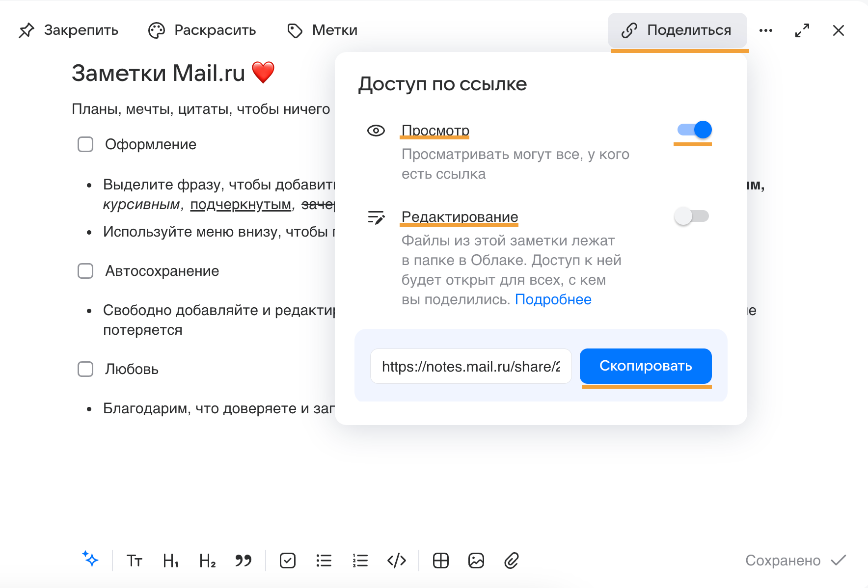Apply Heading 1 formatting
868x588 pixels.
click(170, 561)
